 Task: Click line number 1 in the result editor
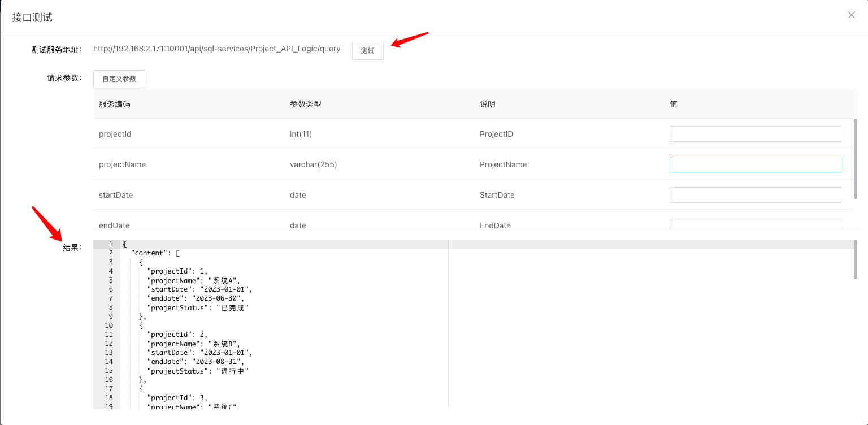pos(110,244)
